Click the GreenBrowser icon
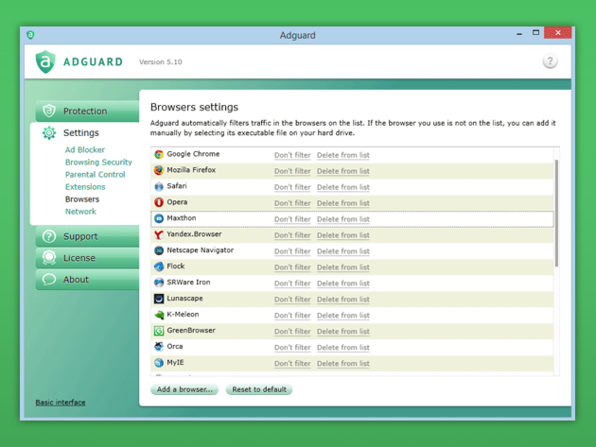This screenshot has width=596, height=447. [159, 331]
